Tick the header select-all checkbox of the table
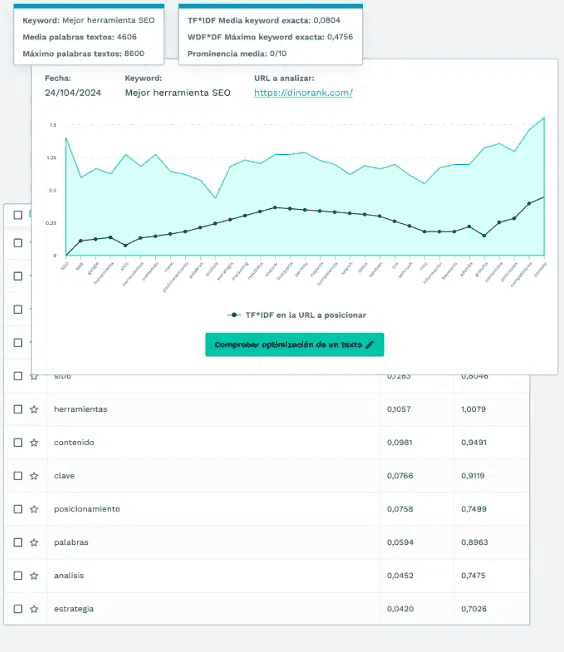The width and height of the screenshot is (564, 652). coord(18,215)
